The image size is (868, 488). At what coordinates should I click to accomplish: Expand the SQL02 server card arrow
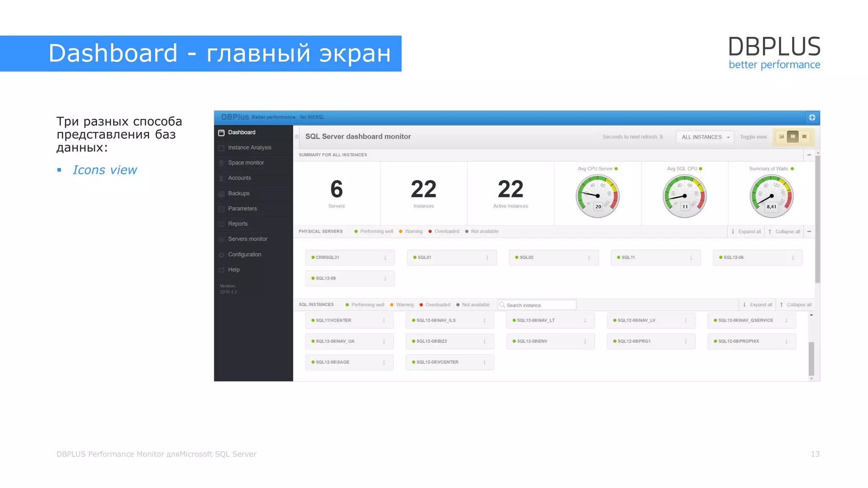point(589,258)
